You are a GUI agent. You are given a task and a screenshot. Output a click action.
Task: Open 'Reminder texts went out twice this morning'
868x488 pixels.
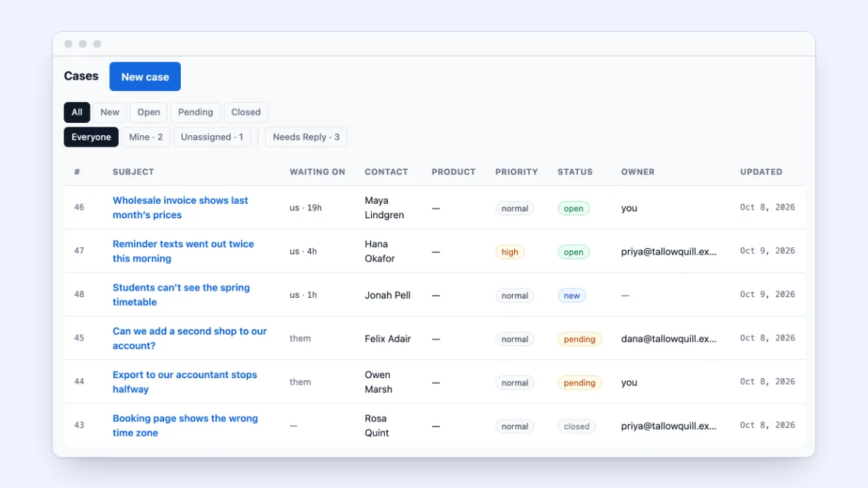(x=183, y=251)
